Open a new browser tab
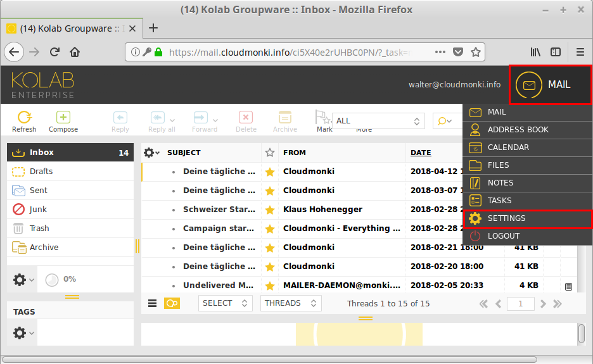 [153, 28]
